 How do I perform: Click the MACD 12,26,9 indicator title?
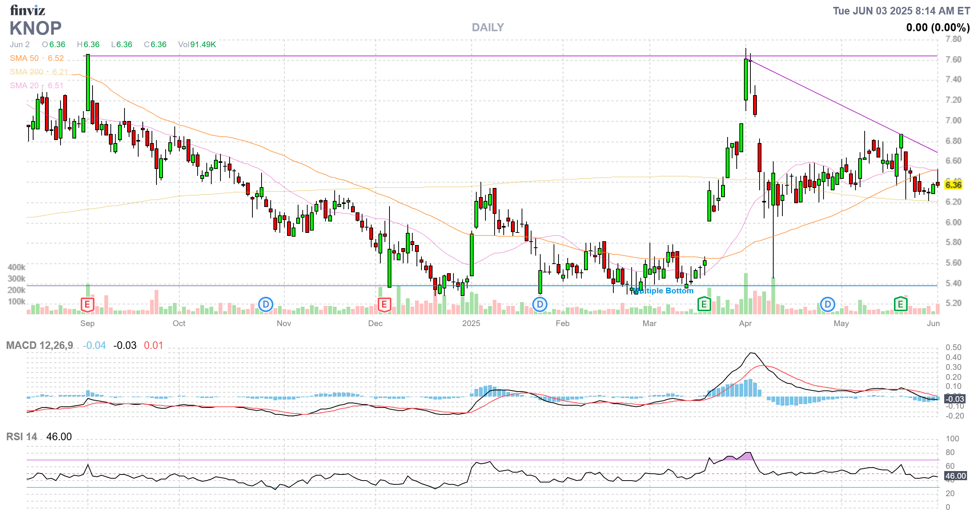click(x=40, y=345)
